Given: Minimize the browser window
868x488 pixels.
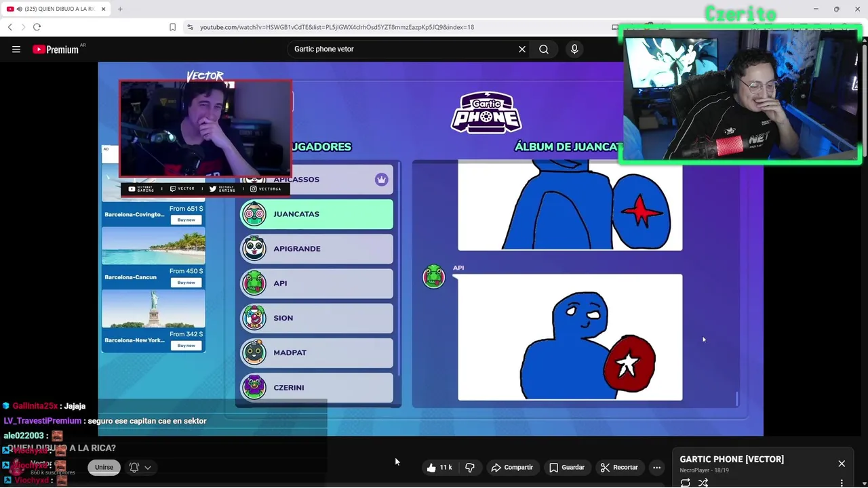Looking at the screenshot, I should coord(816,9).
